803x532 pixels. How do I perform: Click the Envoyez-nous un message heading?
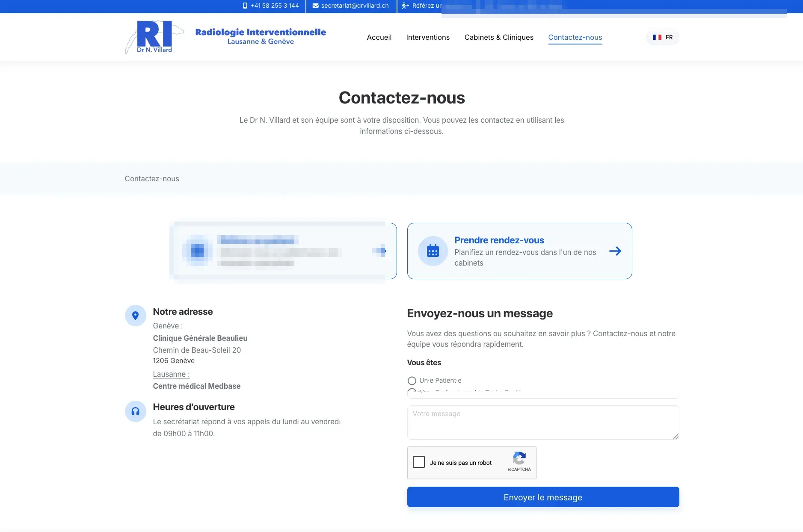480,313
